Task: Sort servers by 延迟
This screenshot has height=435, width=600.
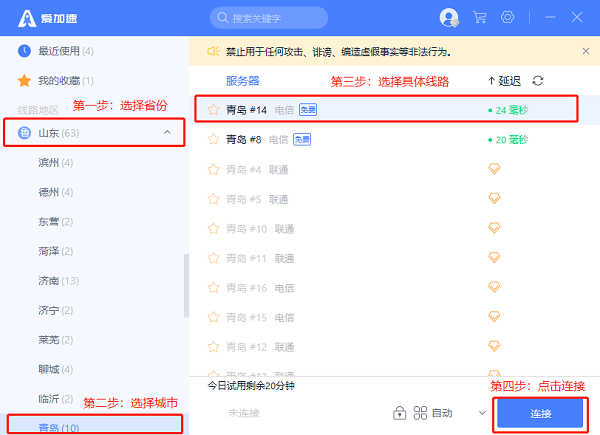Action: click(504, 81)
